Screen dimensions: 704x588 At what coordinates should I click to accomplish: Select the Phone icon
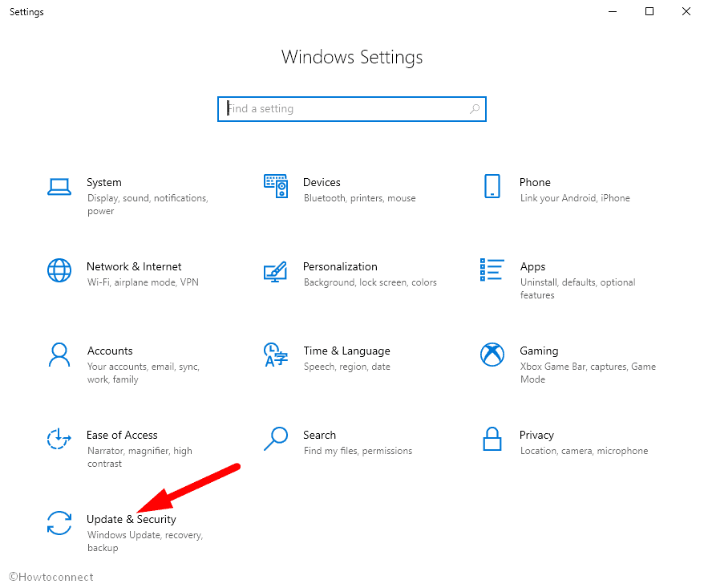pyautogui.click(x=492, y=186)
